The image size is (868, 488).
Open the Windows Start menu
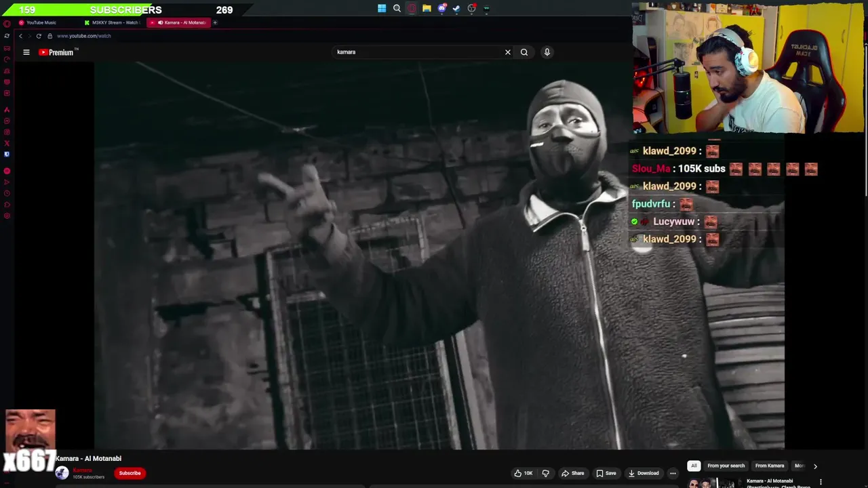tap(382, 9)
